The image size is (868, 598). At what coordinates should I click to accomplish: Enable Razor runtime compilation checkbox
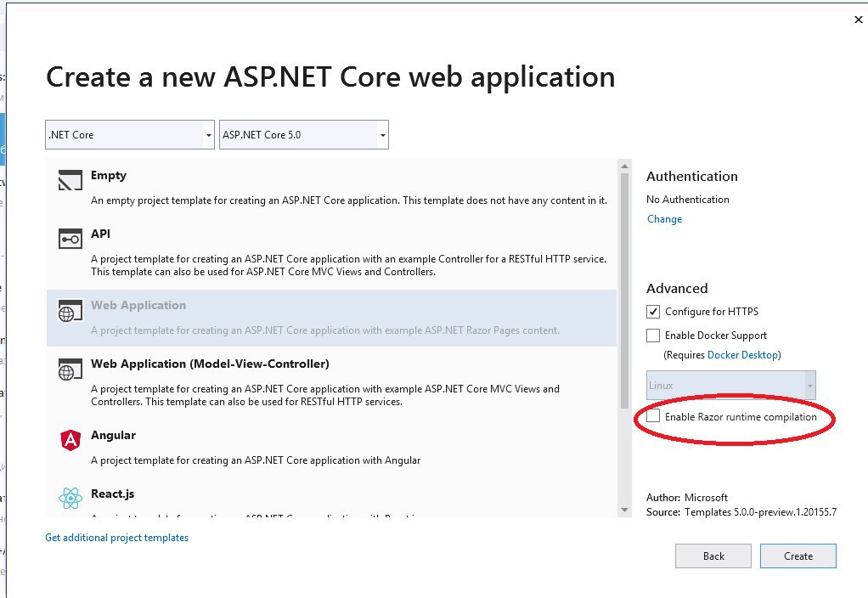[653, 416]
